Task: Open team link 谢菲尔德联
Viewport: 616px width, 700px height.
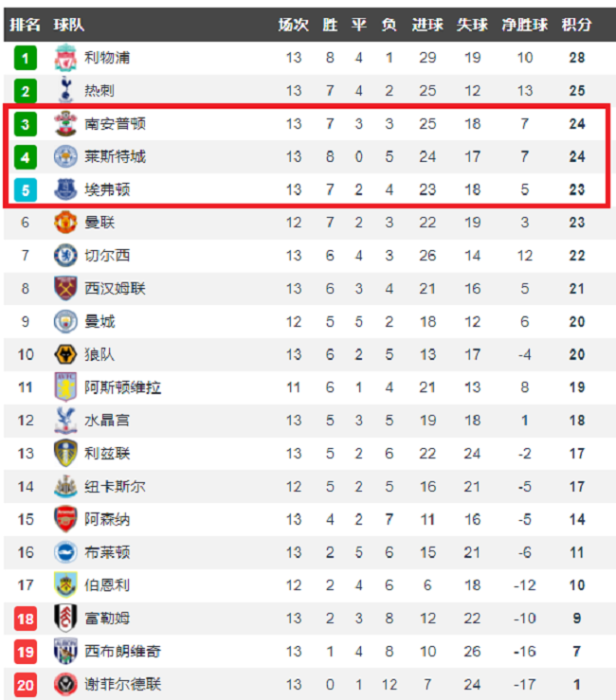Action: (122, 684)
